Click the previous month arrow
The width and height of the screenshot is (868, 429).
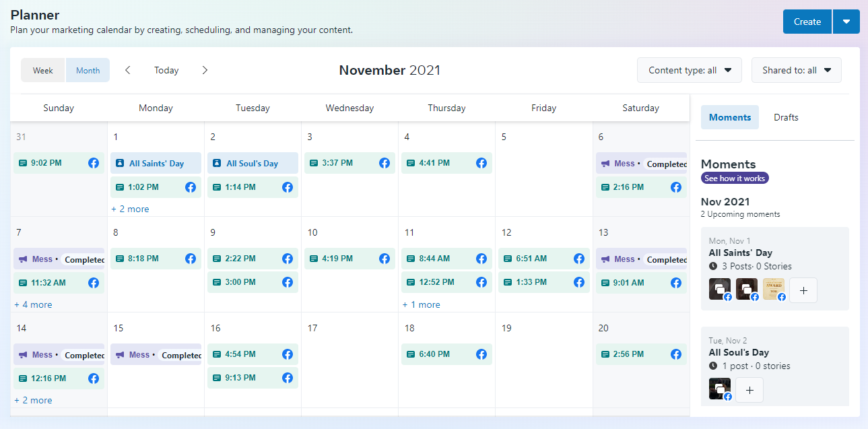[128, 70]
